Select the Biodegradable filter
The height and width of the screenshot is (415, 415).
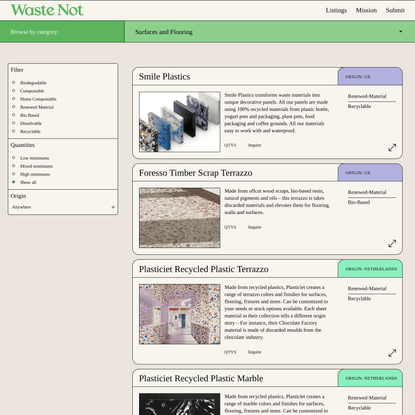[x=14, y=82]
